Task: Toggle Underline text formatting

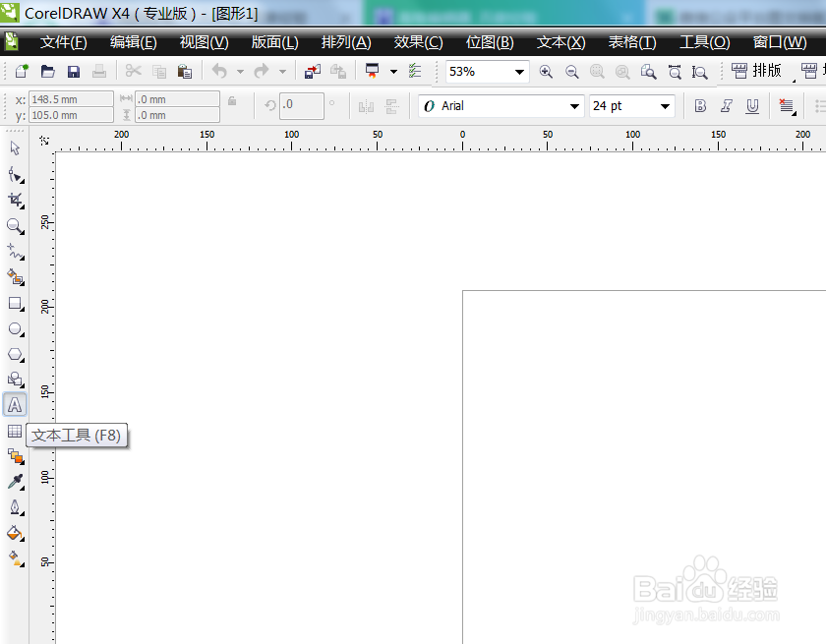Action: click(752, 106)
